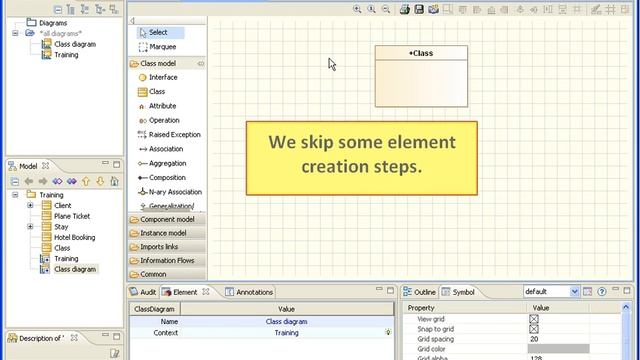Open the default theme dropdown in Symbol view
The image size is (640, 360).
[x=574, y=291]
